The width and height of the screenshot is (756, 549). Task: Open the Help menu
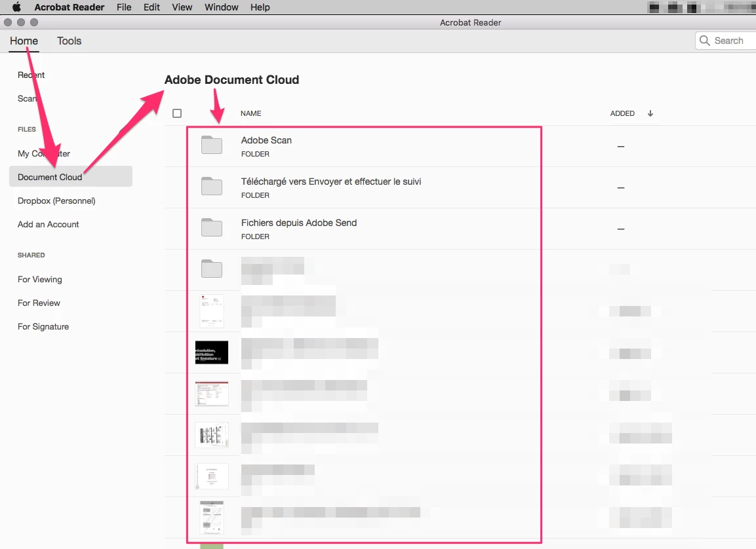pyautogui.click(x=260, y=7)
